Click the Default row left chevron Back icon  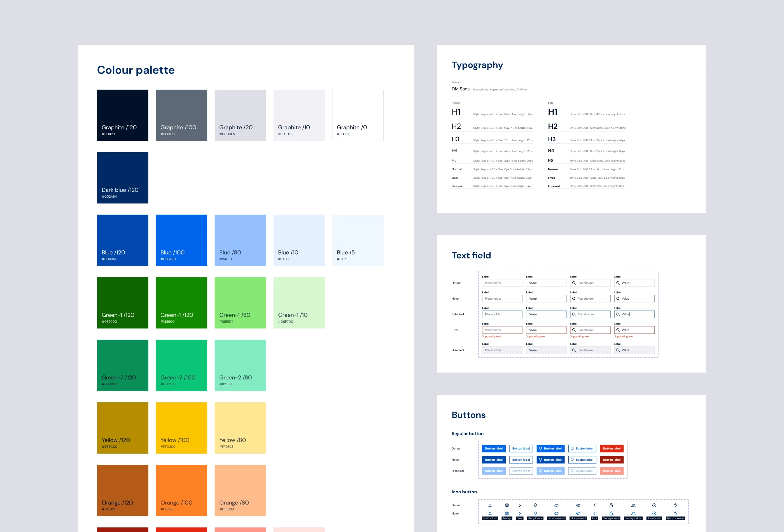[594, 505]
